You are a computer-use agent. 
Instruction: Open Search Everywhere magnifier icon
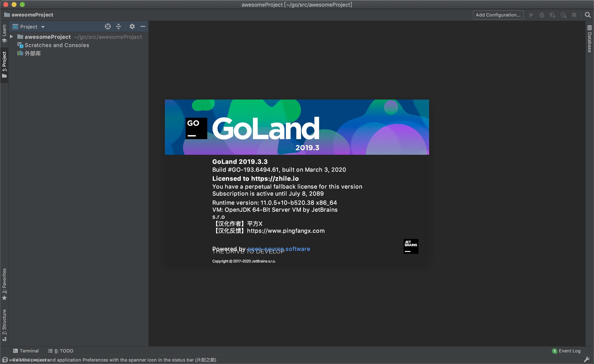(x=588, y=15)
